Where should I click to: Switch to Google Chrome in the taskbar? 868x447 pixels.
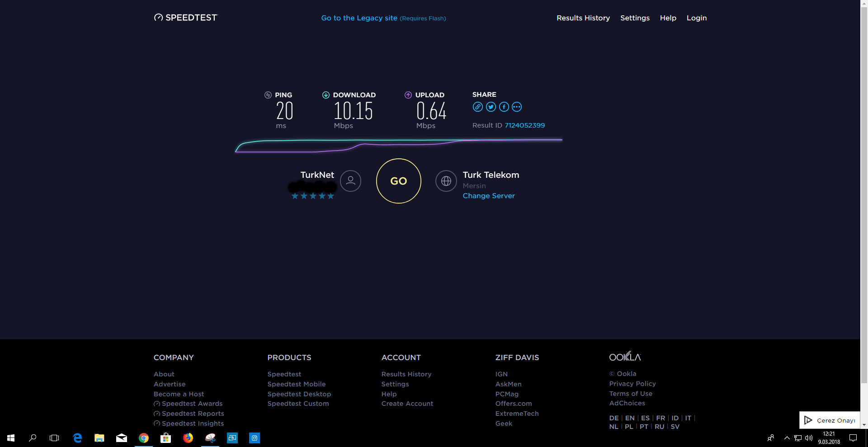click(x=144, y=438)
